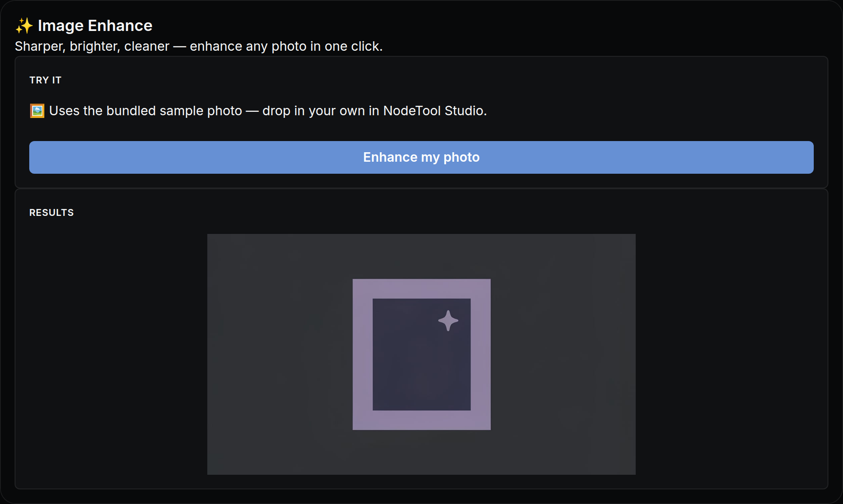Open the enhanced result image thumbnail
This screenshot has width=843, height=504.
pos(421,354)
